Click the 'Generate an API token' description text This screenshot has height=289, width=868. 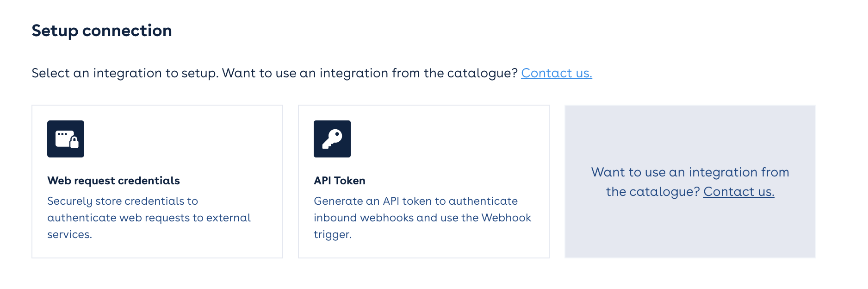415,201
